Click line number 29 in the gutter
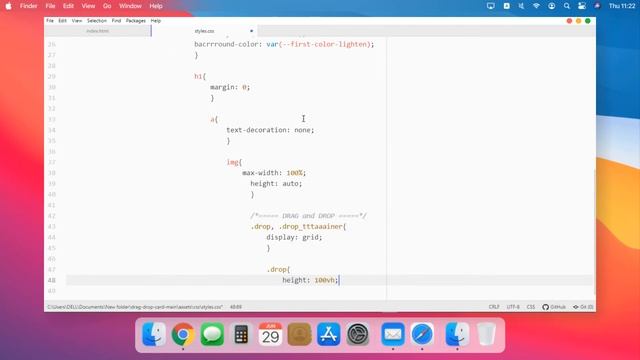The height and width of the screenshot is (360, 640). coord(51,76)
